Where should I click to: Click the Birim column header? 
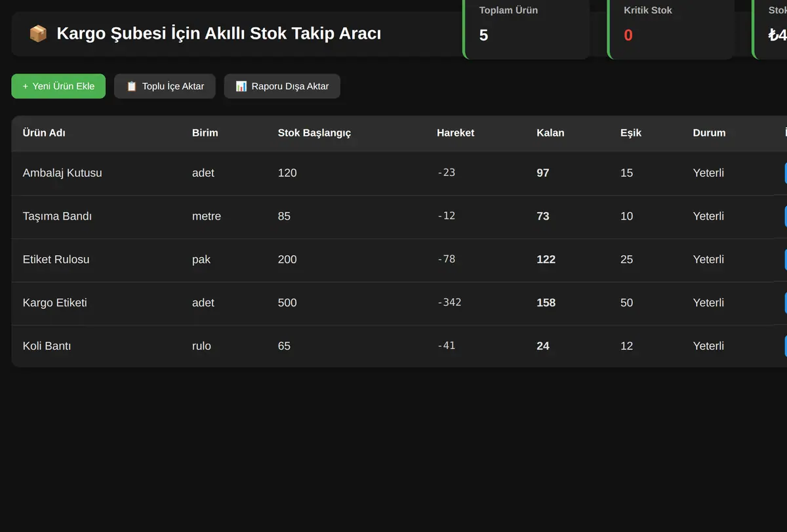(205, 133)
